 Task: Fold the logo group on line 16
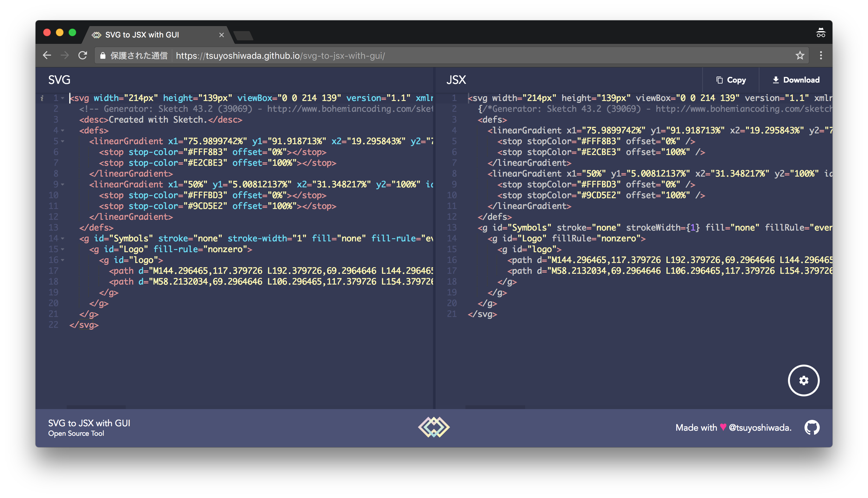click(63, 260)
